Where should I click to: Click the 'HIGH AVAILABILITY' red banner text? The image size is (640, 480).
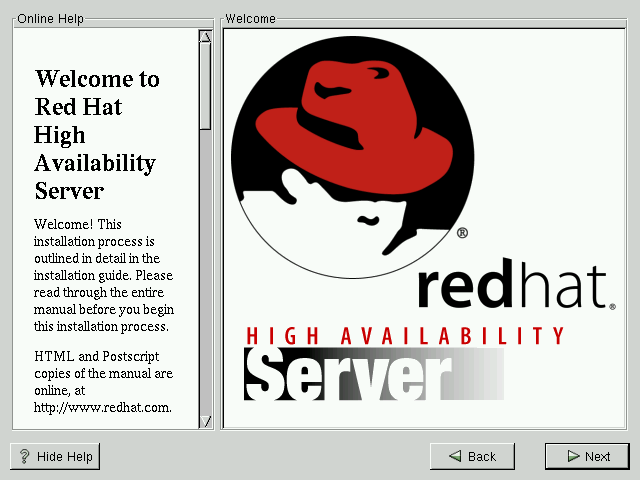(405, 336)
